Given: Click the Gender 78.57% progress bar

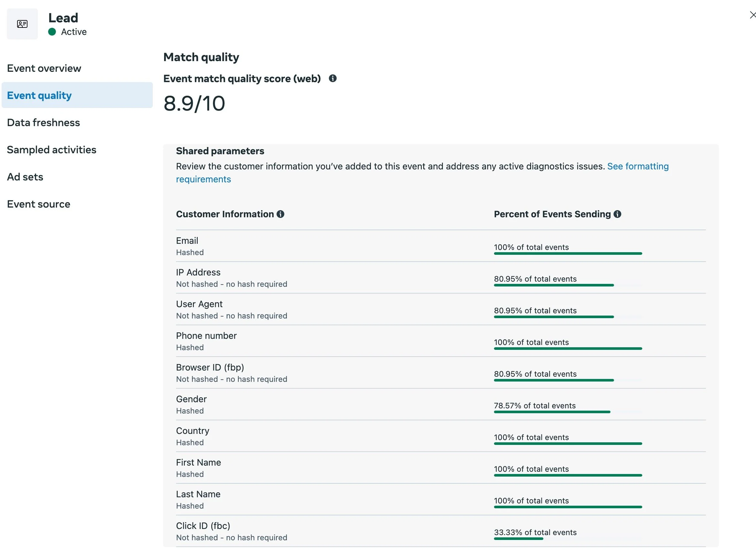Looking at the screenshot, I should pos(552,412).
